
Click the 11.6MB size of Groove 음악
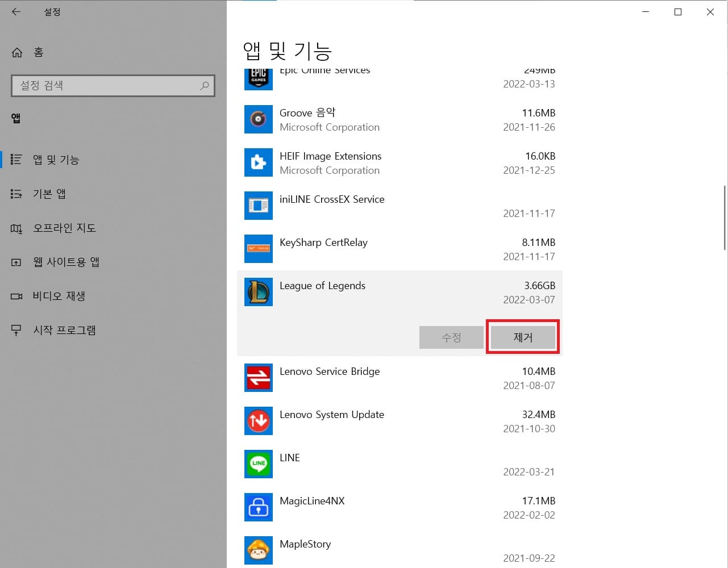pos(538,113)
